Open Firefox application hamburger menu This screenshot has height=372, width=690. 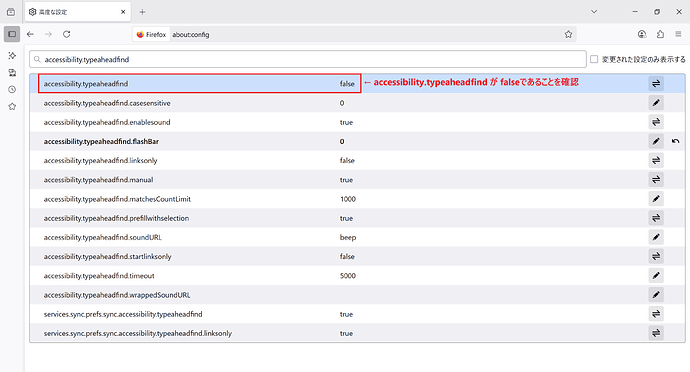(678, 34)
